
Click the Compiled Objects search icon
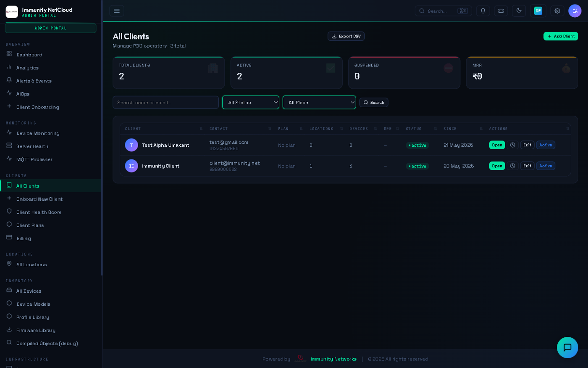[9, 343]
